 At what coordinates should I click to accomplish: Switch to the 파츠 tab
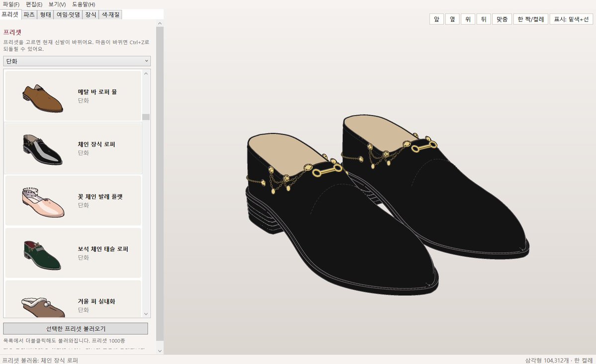[29, 15]
